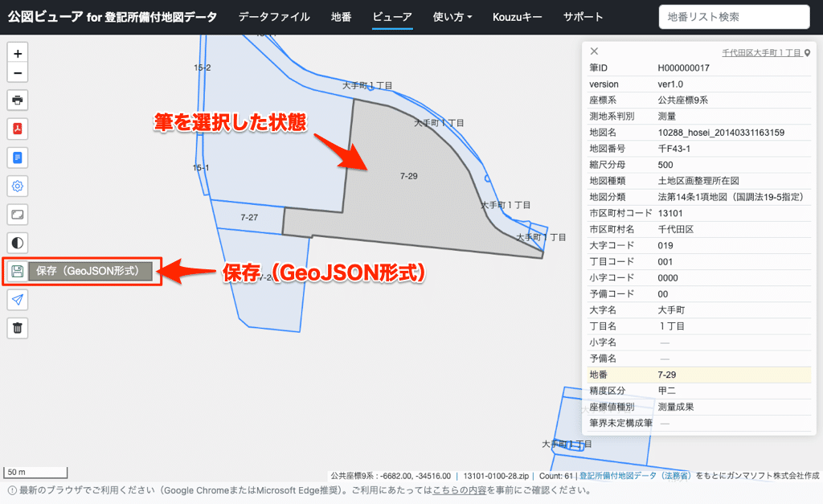
Task: Click the trash delete icon
Action: 18,328
